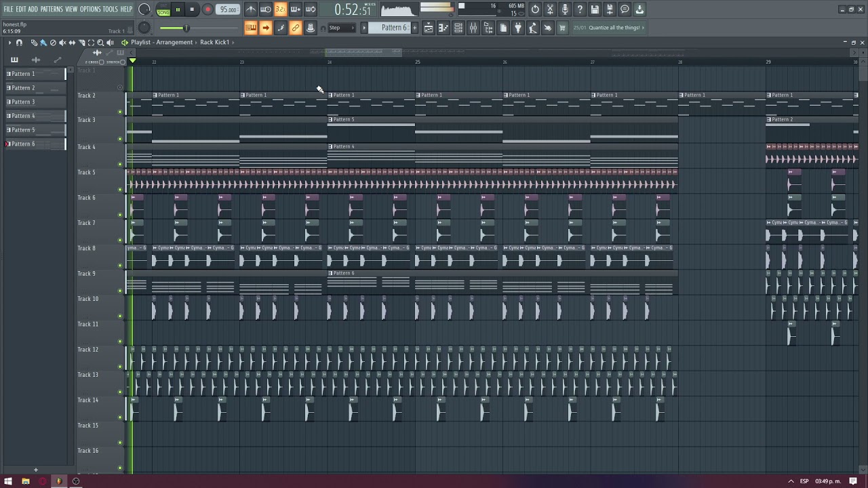Expand arrow after Playlist - Arrangement
Screen dimensions: 868x488
197,42
